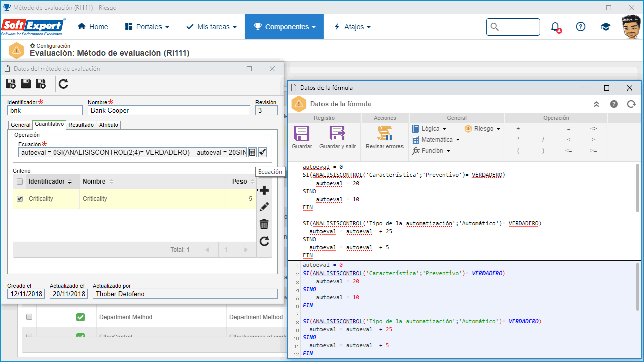This screenshot has height=362, width=644.
Task: Open the user avatar menu
Action: pos(631,27)
